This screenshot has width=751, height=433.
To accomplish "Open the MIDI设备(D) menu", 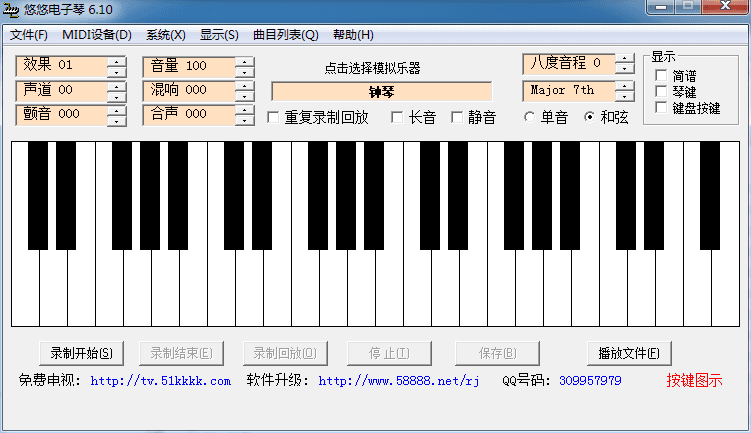I will tap(97, 35).
